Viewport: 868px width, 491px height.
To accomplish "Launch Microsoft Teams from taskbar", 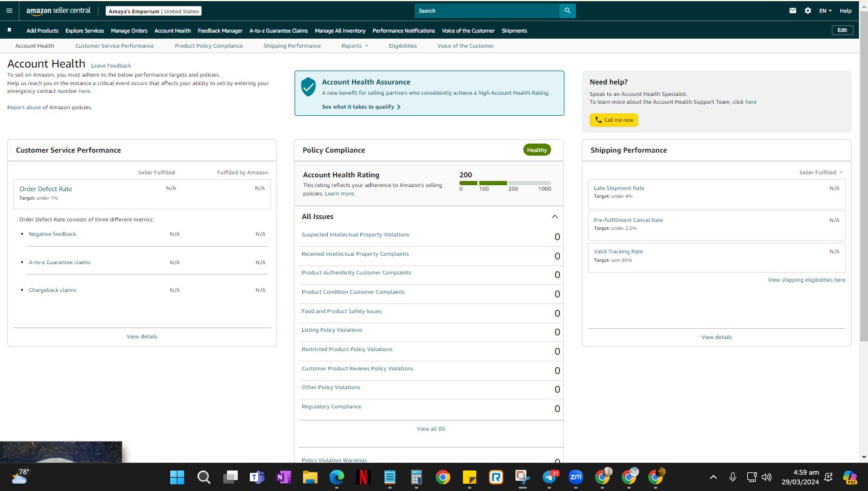I will 257,477.
